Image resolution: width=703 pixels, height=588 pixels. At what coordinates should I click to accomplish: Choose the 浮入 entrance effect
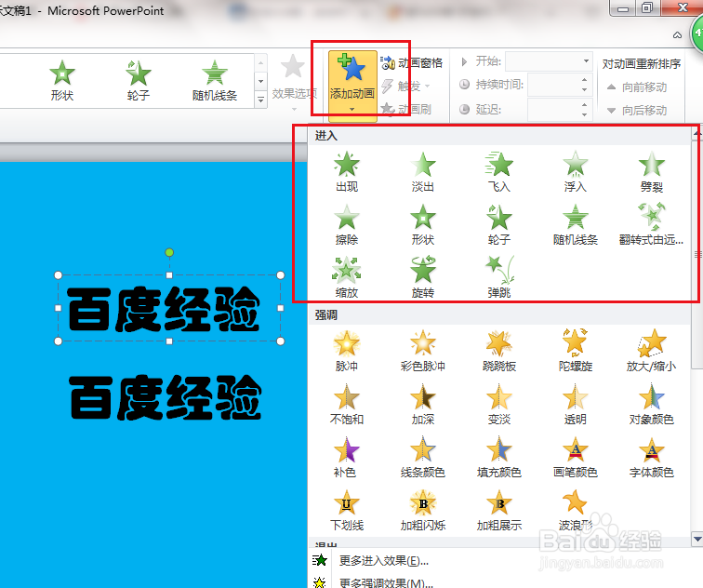(x=576, y=172)
